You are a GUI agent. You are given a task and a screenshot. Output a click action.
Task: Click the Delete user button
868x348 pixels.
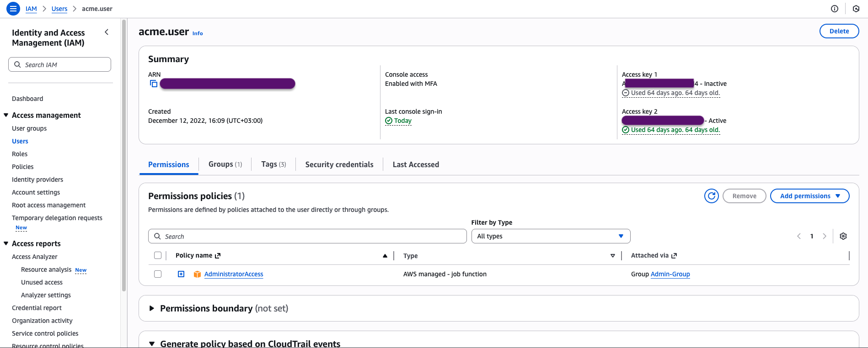pos(839,31)
